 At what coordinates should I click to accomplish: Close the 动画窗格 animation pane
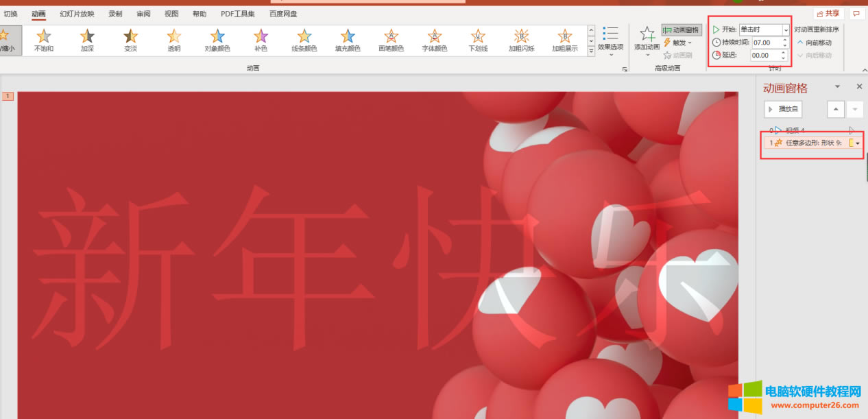pyautogui.click(x=859, y=87)
